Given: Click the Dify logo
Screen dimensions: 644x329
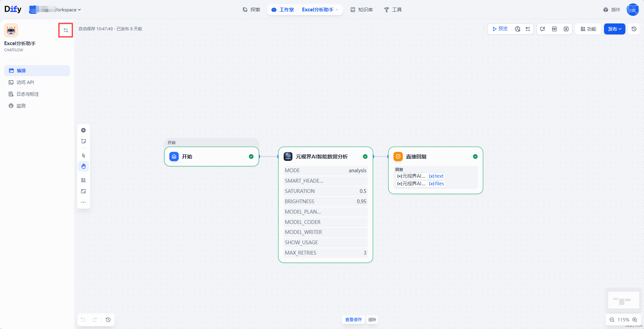Looking at the screenshot, I should [x=13, y=9].
